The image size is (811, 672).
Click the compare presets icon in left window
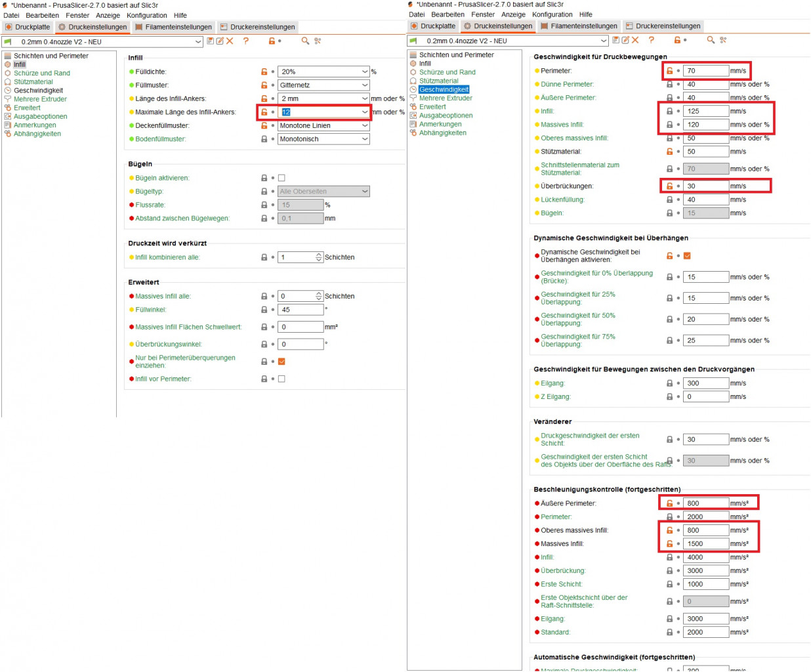(x=318, y=41)
